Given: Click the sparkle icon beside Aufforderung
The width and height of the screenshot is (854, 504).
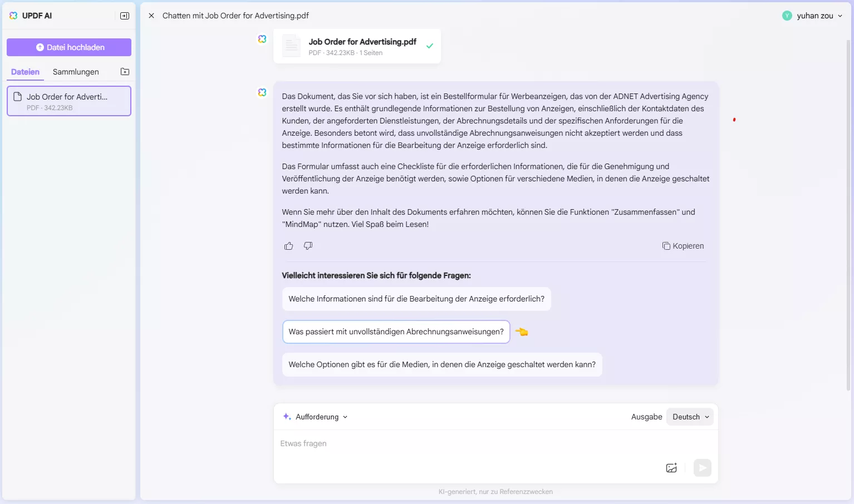Looking at the screenshot, I should click(x=287, y=417).
